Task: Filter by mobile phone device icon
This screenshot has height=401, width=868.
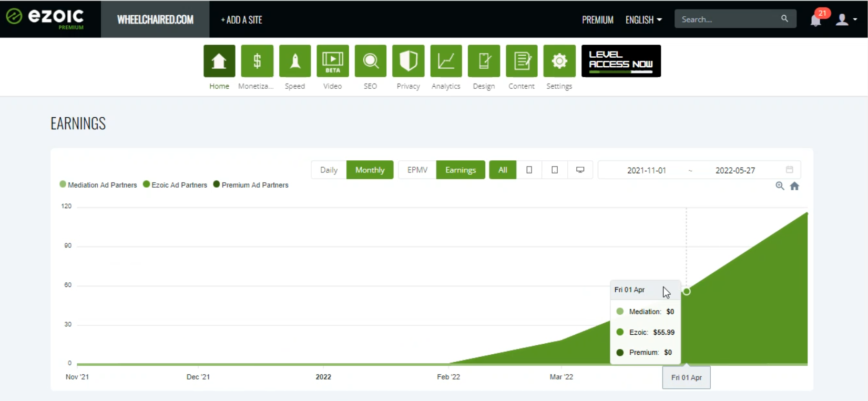Action: 529,170
